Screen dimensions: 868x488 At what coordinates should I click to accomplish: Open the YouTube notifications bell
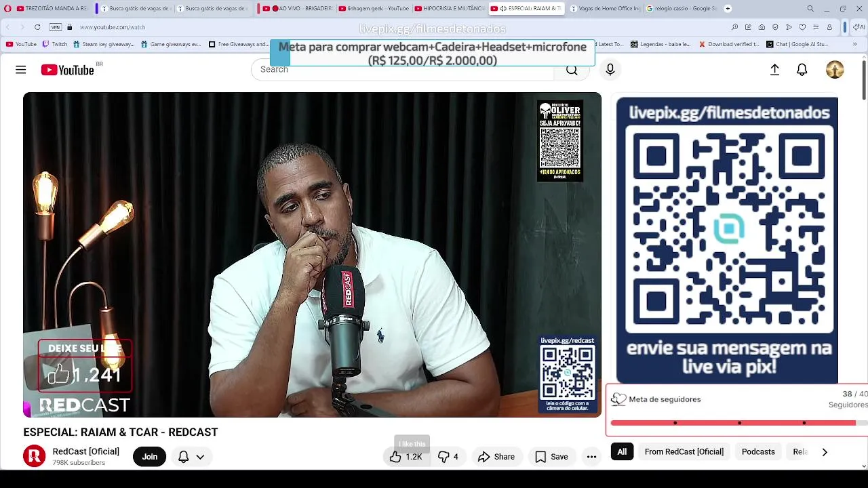(802, 70)
